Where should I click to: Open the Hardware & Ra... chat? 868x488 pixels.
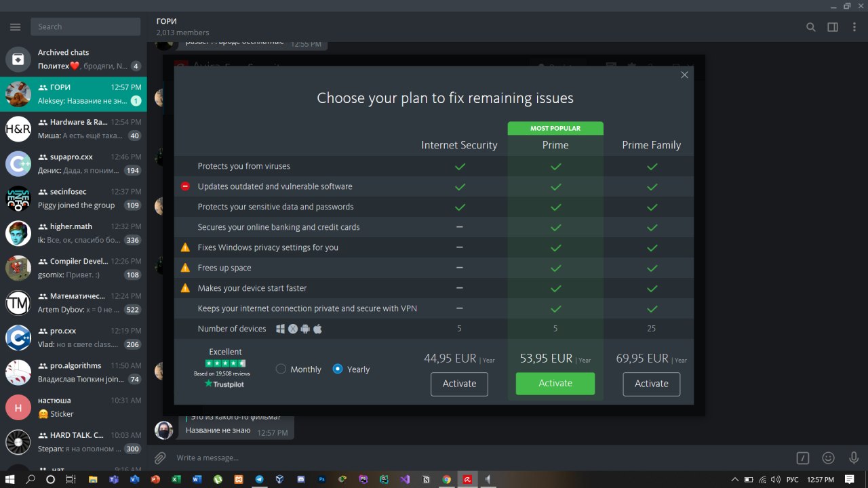[x=73, y=129]
